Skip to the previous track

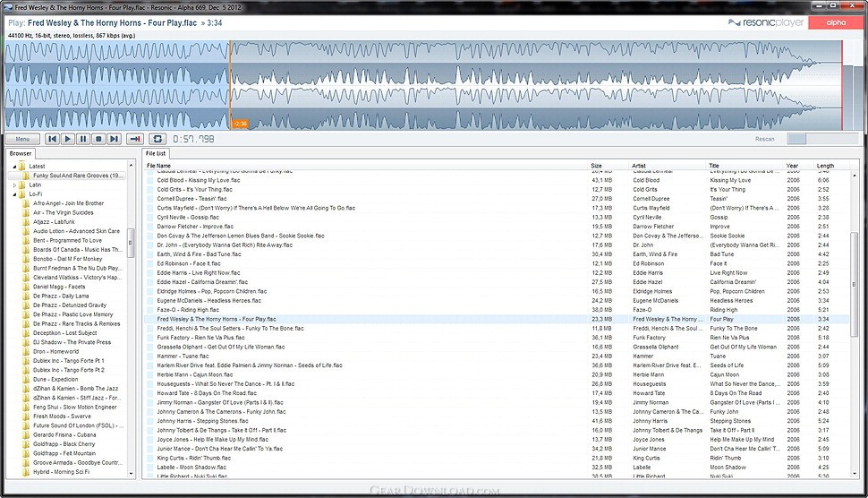(52, 139)
